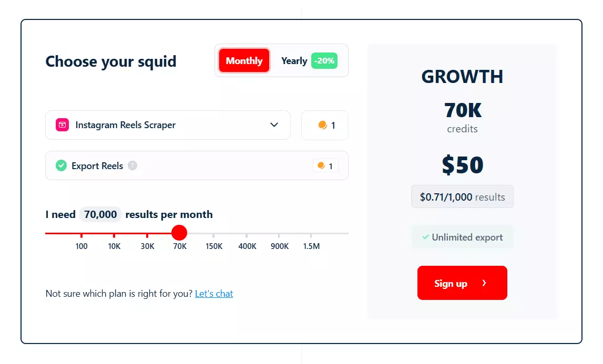Click the green checkmark on Export Reels
The height and width of the screenshot is (364, 603).
pyautogui.click(x=61, y=165)
